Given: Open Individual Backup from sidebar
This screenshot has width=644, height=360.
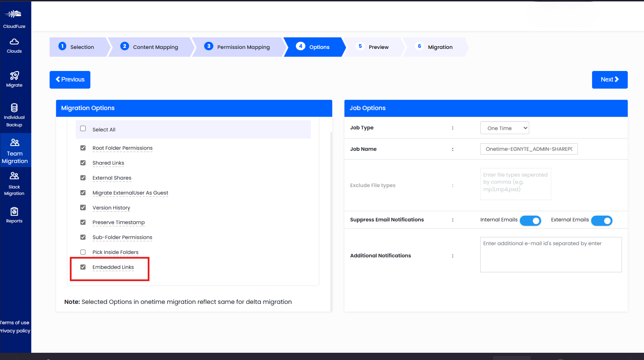Looking at the screenshot, I should coord(14,114).
